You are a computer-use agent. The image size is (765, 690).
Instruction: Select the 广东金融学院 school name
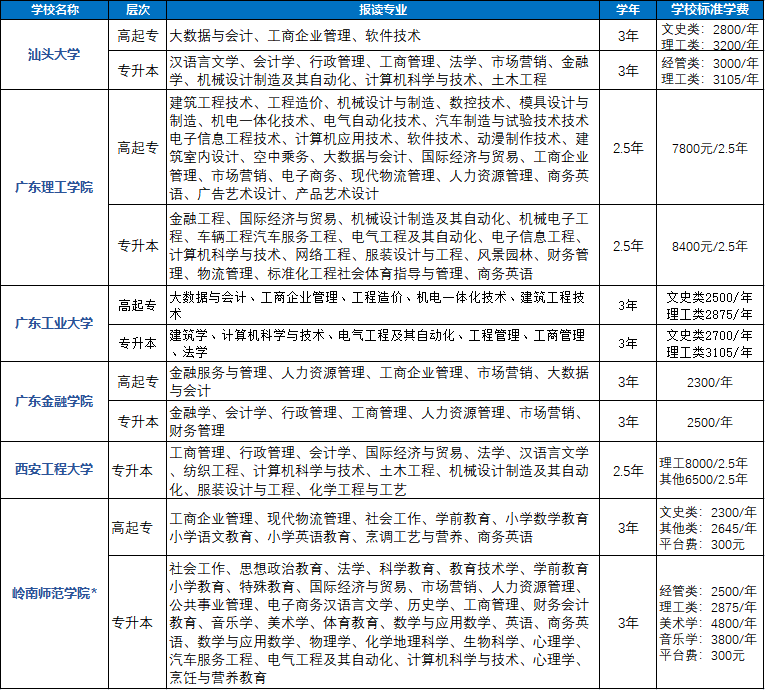point(54,401)
